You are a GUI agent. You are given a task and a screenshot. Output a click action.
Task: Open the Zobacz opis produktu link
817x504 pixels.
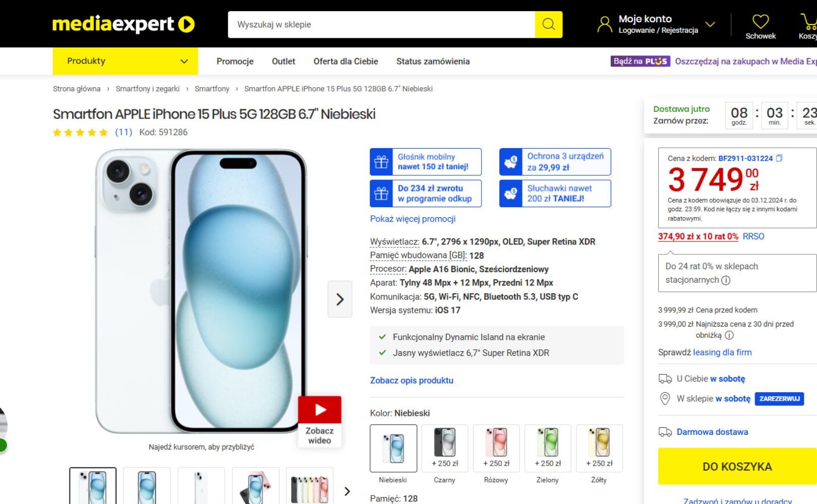point(412,381)
